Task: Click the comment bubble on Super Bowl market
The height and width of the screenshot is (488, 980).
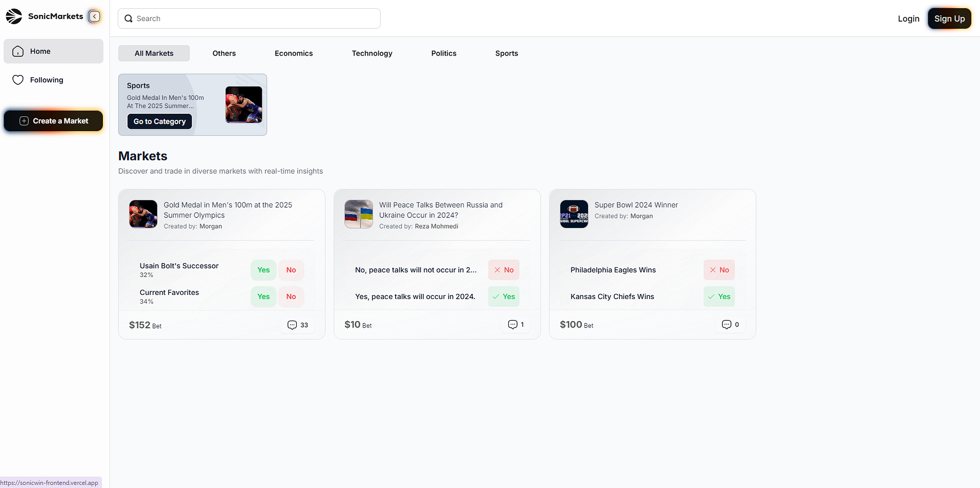Action: (726, 325)
